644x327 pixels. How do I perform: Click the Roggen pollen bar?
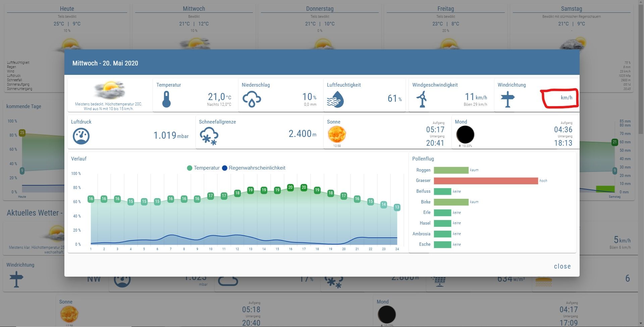coord(451,170)
